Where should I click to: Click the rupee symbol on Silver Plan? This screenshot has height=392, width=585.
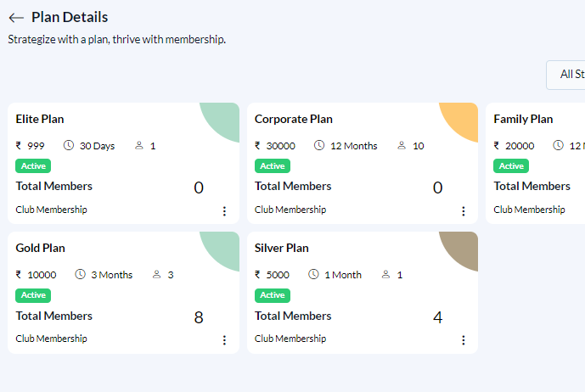click(257, 275)
